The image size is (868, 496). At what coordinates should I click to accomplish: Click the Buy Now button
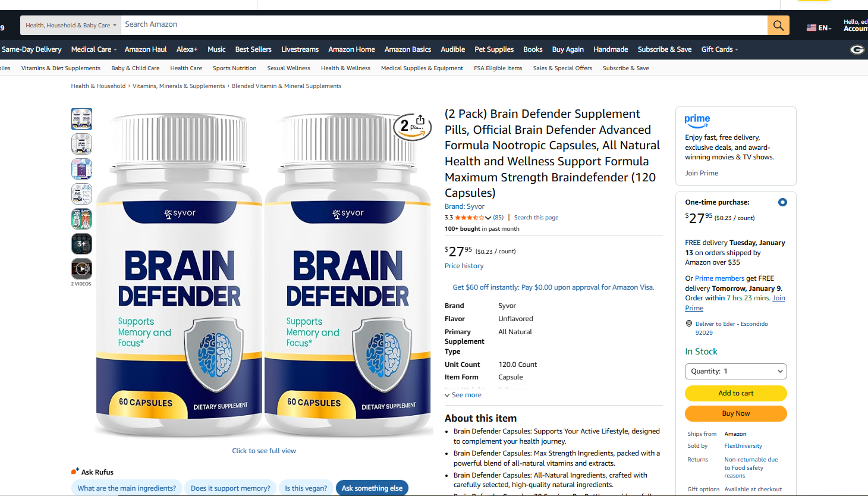pyautogui.click(x=736, y=413)
